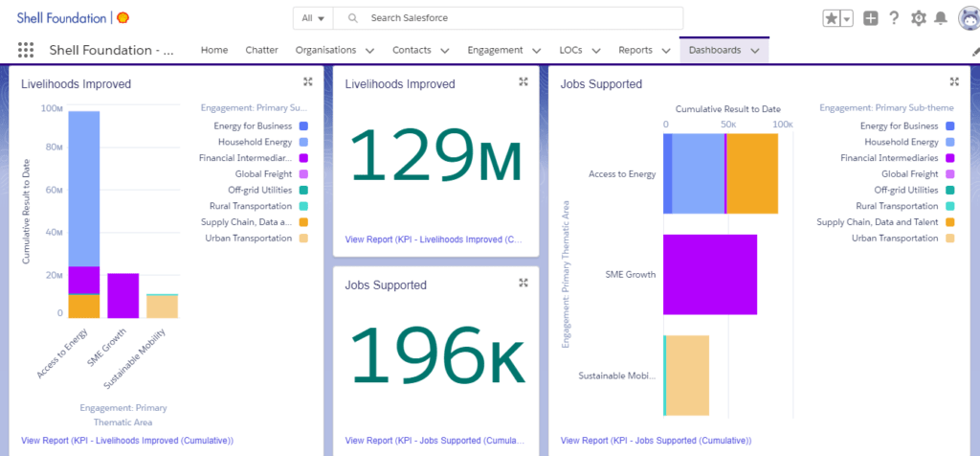This screenshot has height=456, width=980.
Task: Open the Notifications bell icon
Action: (940, 19)
